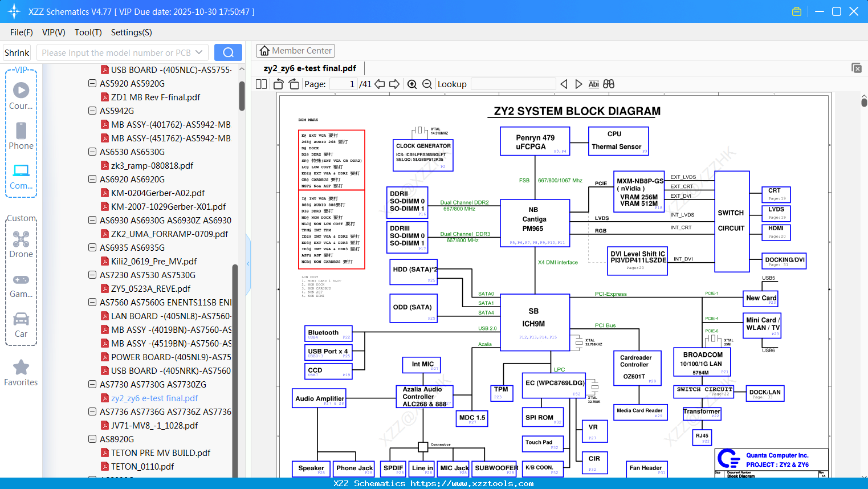Collapse the AS7730 AS7730G AS7730ZG folder
This screenshot has height=489, width=868.
[x=92, y=384]
